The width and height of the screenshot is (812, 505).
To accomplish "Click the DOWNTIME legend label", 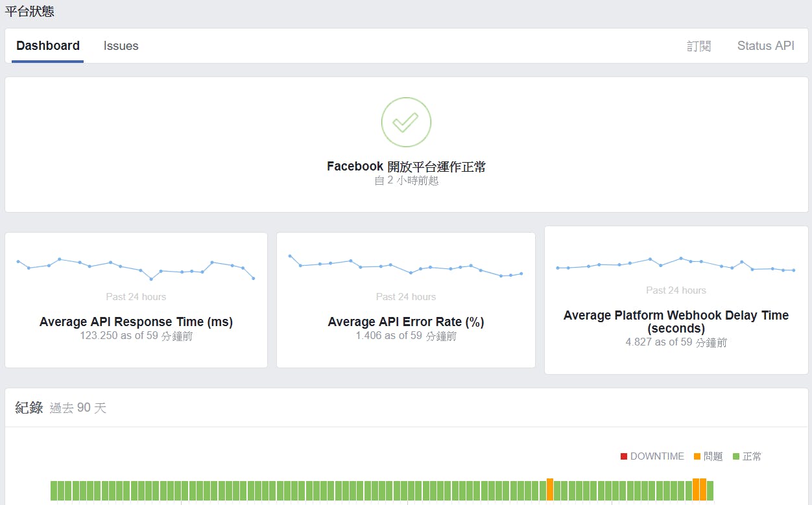I will coord(657,456).
